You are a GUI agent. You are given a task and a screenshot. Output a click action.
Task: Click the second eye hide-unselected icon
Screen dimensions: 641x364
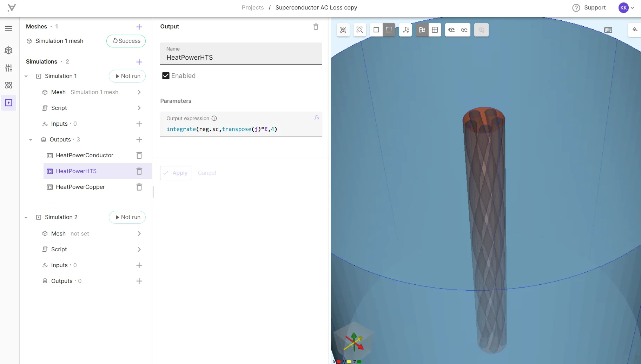[x=464, y=30]
